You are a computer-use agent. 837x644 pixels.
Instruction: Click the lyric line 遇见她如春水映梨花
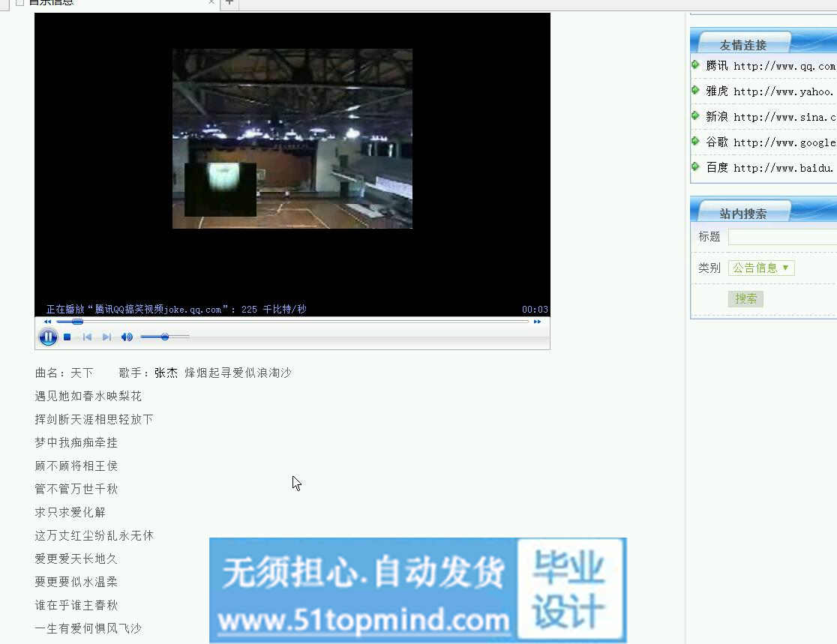(88, 396)
